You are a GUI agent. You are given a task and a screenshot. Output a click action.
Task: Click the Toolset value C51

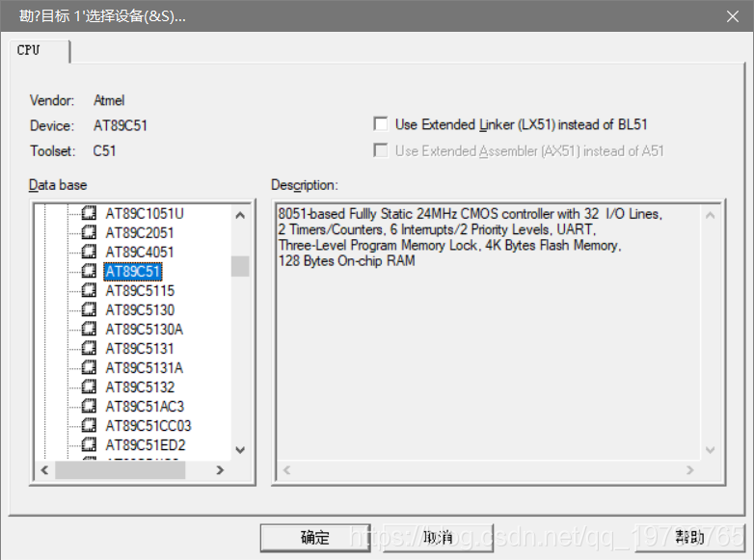click(104, 151)
